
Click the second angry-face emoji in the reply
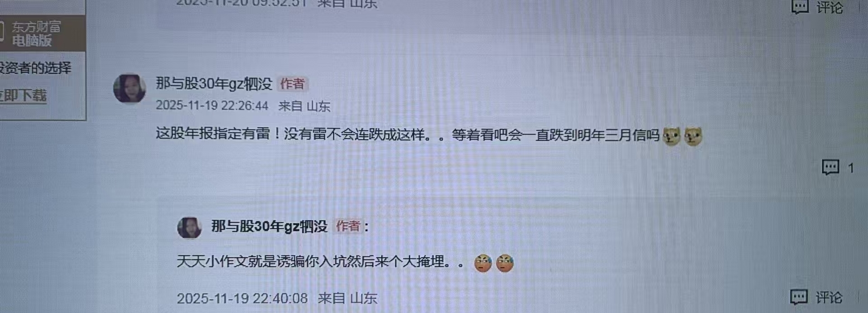pyautogui.click(x=505, y=263)
